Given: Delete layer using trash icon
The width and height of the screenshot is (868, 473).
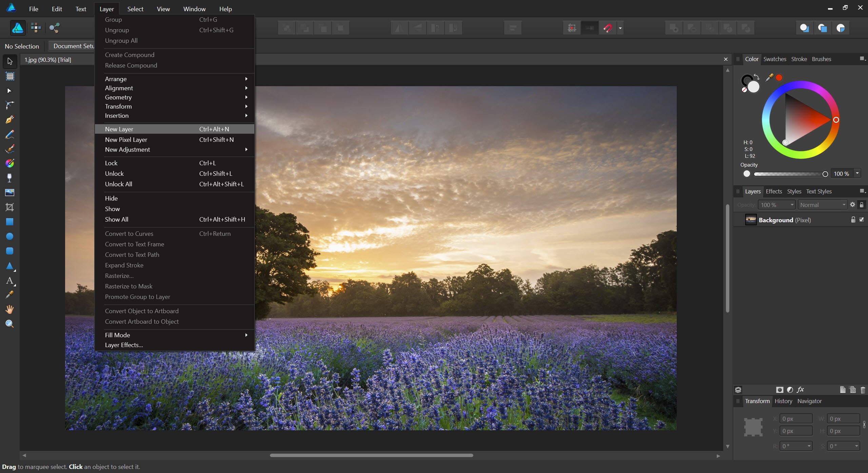Looking at the screenshot, I should [863, 390].
